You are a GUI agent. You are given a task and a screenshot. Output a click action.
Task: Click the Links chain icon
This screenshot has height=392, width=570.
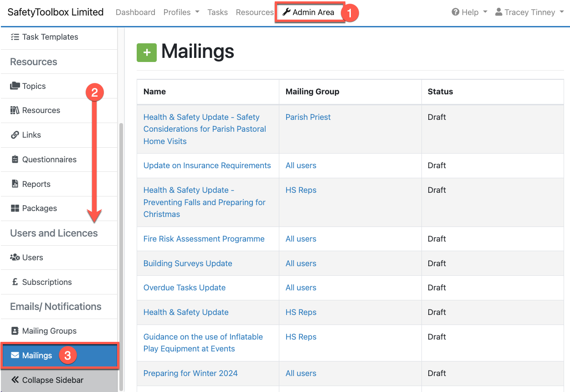[x=15, y=135]
